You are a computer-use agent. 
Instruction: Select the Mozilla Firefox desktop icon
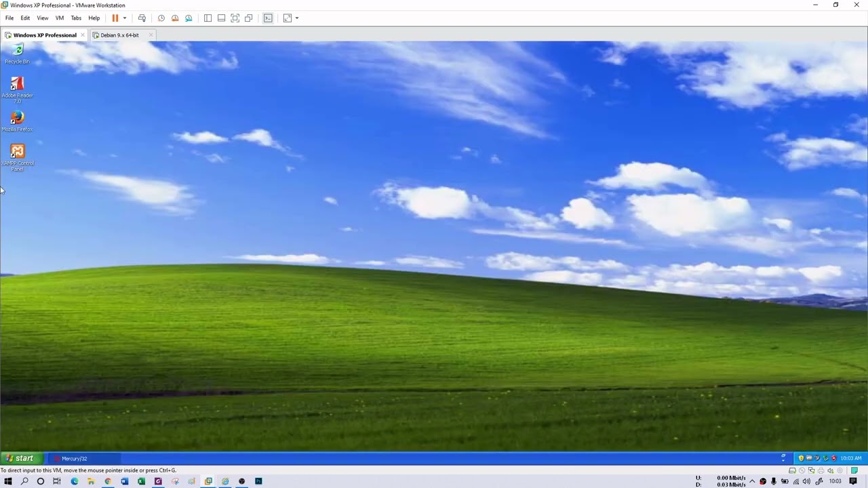[18, 122]
